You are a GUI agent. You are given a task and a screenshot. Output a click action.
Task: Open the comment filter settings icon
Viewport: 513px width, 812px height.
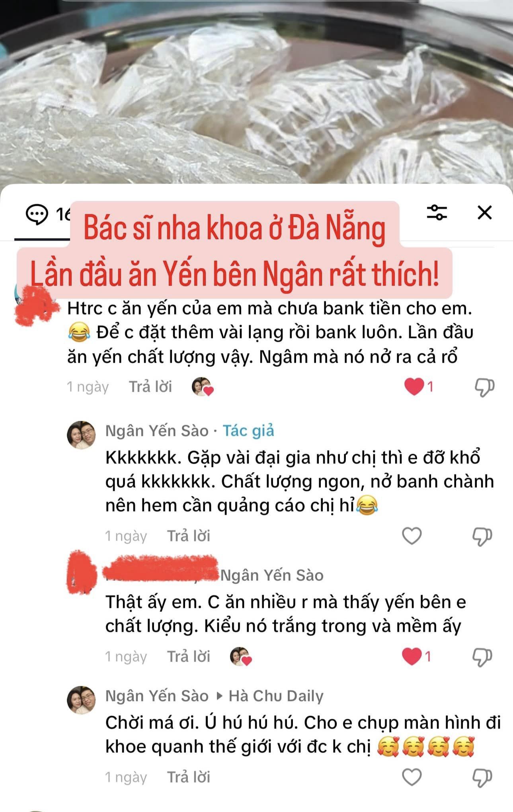click(437, 212)
